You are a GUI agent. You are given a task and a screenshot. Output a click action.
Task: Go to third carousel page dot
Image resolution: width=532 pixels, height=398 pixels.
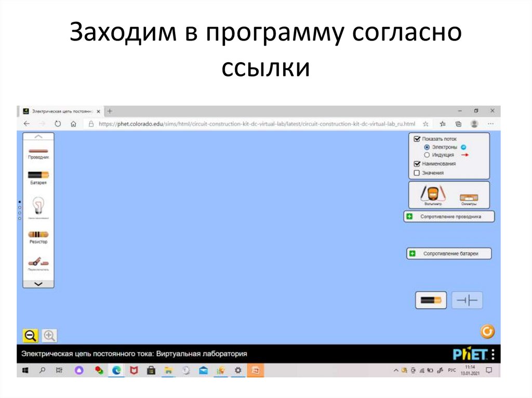[19, 213]
